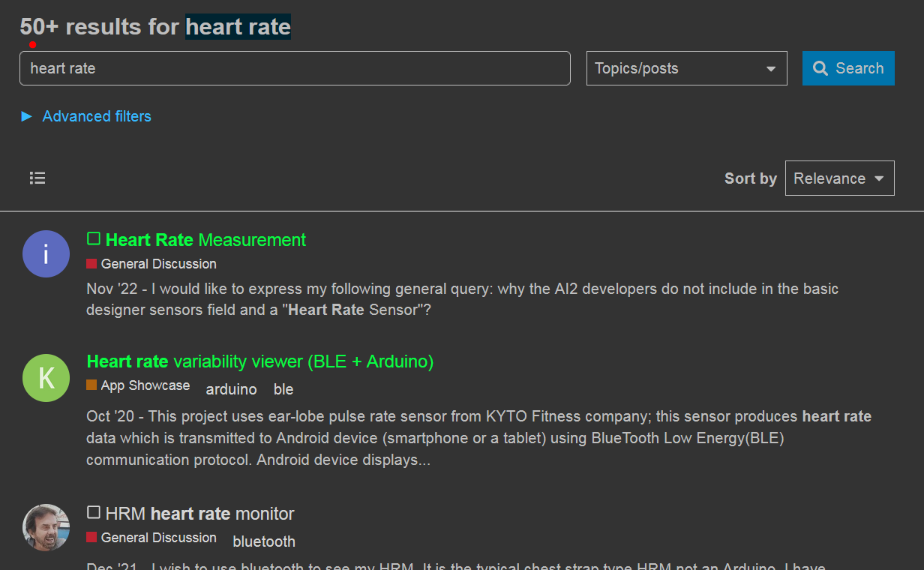Image resolution: width=924 pixels, height=570 pixels.
Task: Open General Discussion category under HRM monitor
Action: [151, 538]
